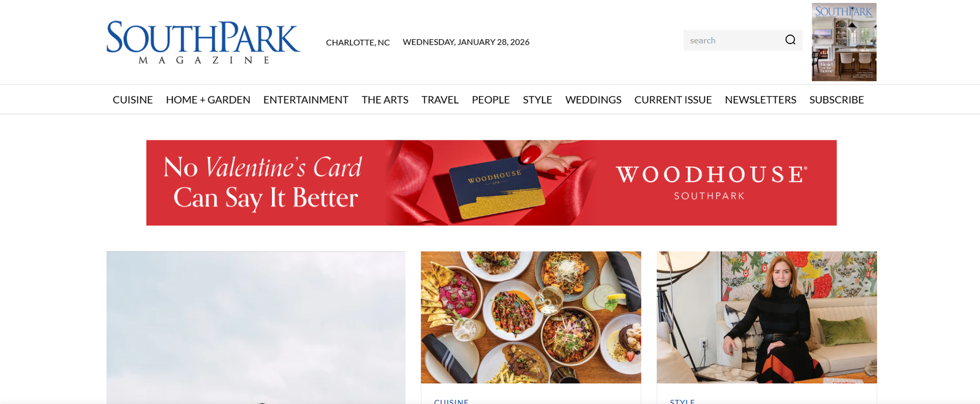Select Entertainment in navigation bar
Viewport: 980px width, 404px height.
[x=306, y=99]
